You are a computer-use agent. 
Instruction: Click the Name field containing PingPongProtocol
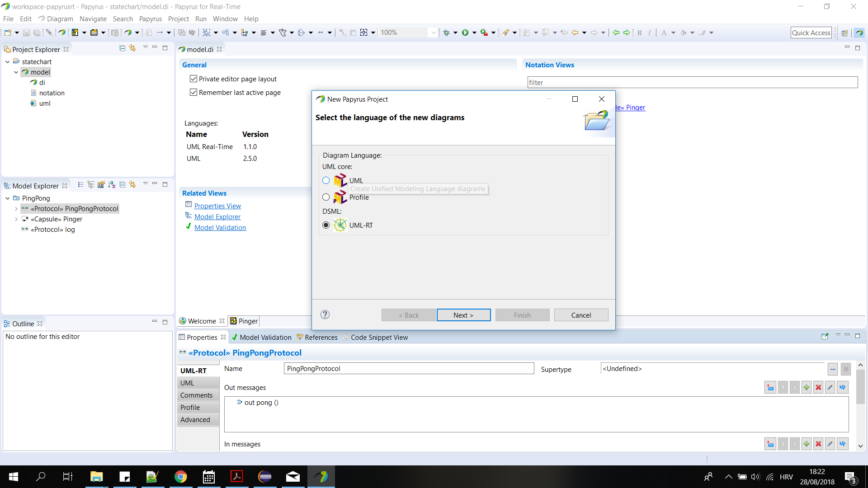pos(409,368)
